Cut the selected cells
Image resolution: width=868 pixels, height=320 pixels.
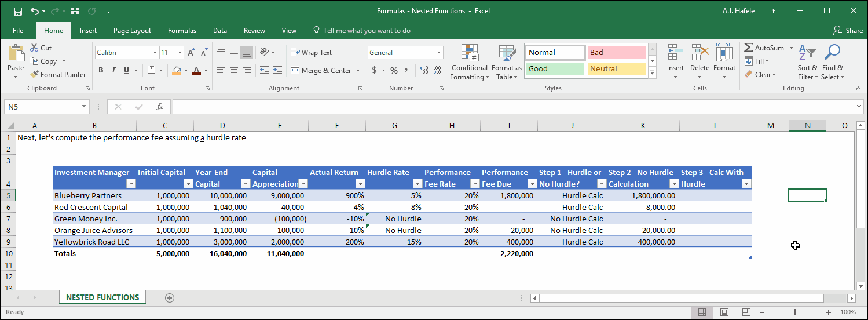pos(41,48)
